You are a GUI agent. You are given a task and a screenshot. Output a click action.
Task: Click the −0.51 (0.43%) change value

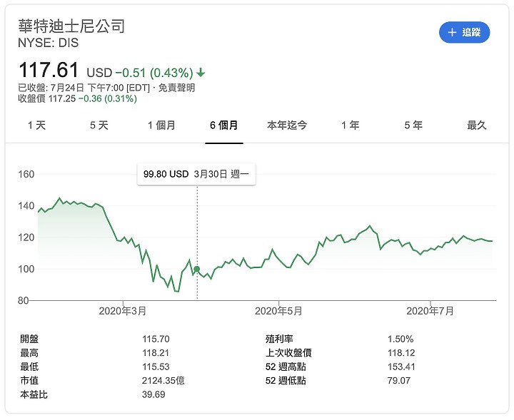(154, 73)
